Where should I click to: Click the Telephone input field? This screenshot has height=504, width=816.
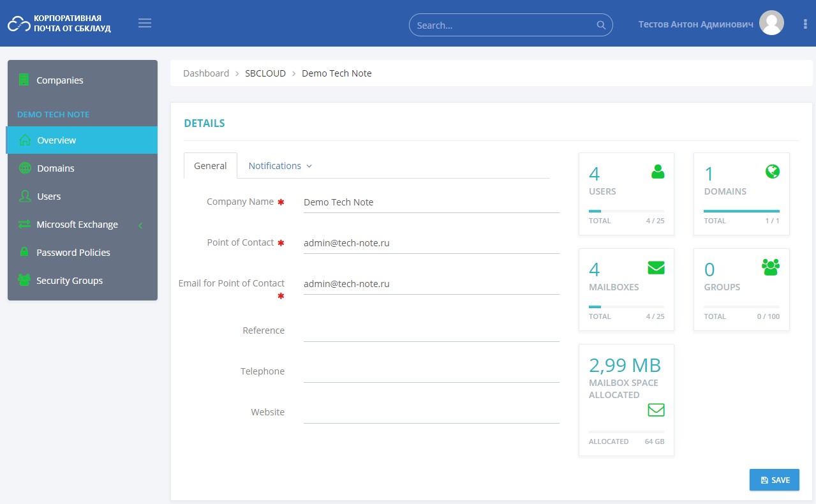point(431,372)
